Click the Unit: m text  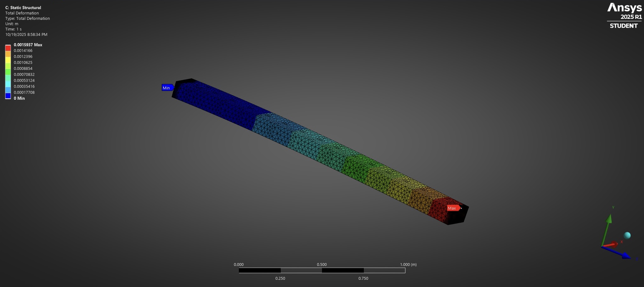[12, 24]
